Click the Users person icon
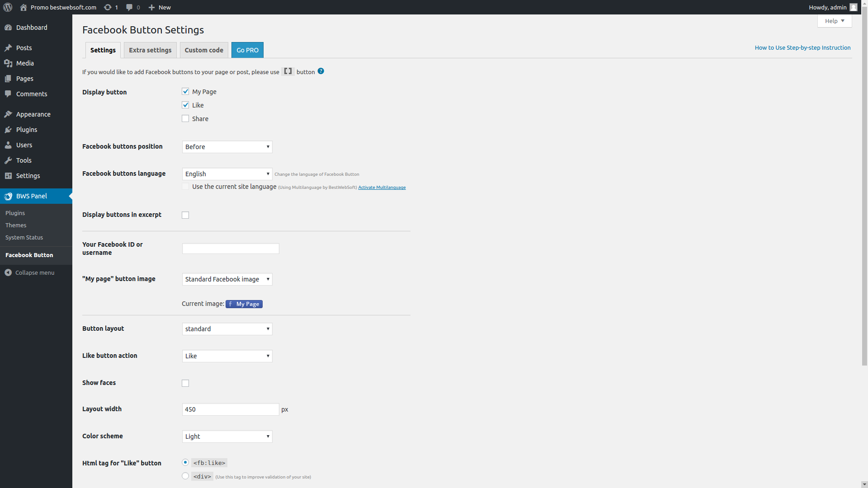 8,145
